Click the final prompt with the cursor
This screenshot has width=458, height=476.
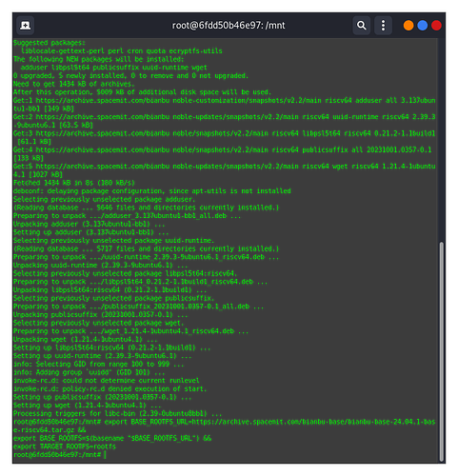click(x=60, y=455)
